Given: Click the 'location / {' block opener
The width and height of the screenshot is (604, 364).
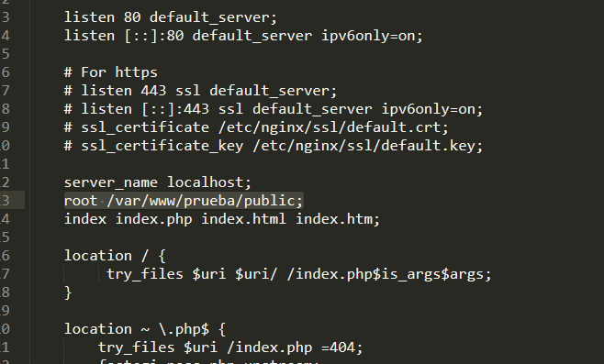Looking at the screenshot, I should tap(115, 256).
